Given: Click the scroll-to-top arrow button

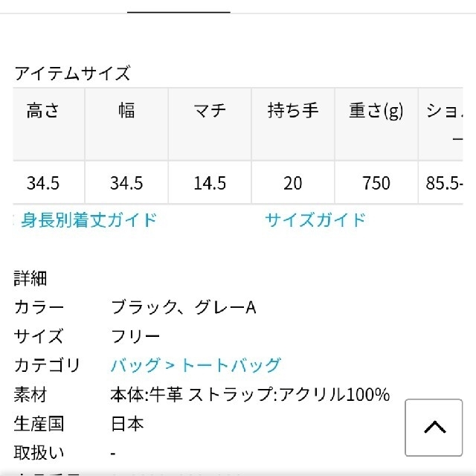Looking at the screenshot, I should (434, 428).
